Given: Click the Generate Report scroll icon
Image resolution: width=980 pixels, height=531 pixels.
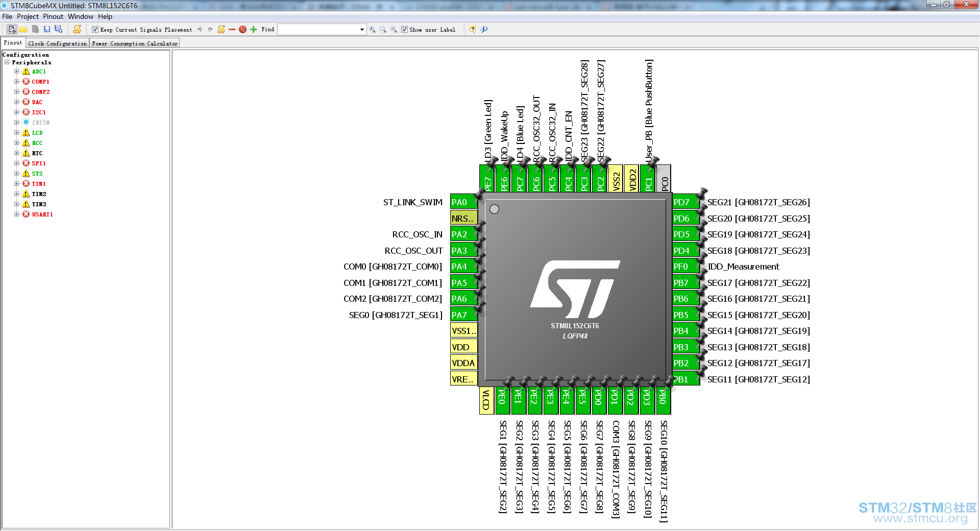Looking at the screenshot, I should [77, 30].
